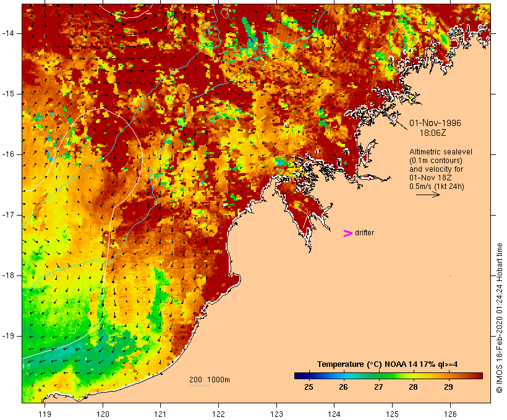Click latitude axis label '-16'
Screen dimensions: 507x420
(x=7, y=154)
